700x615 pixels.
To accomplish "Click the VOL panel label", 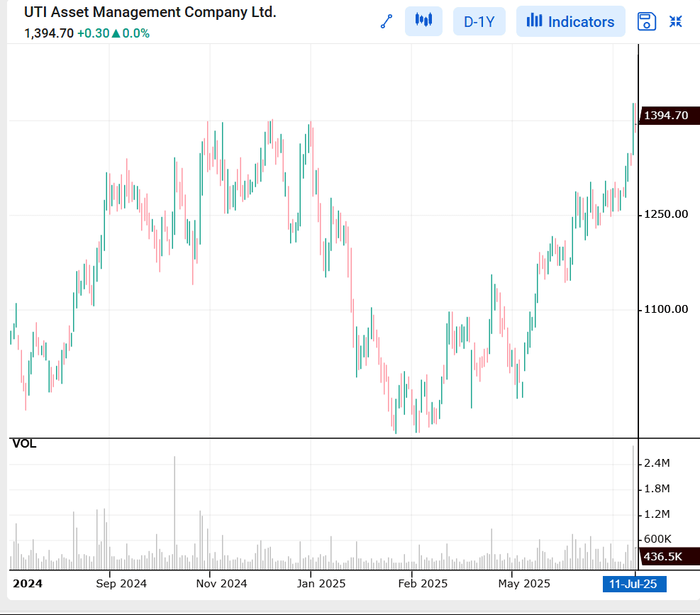I will (24, 443).
